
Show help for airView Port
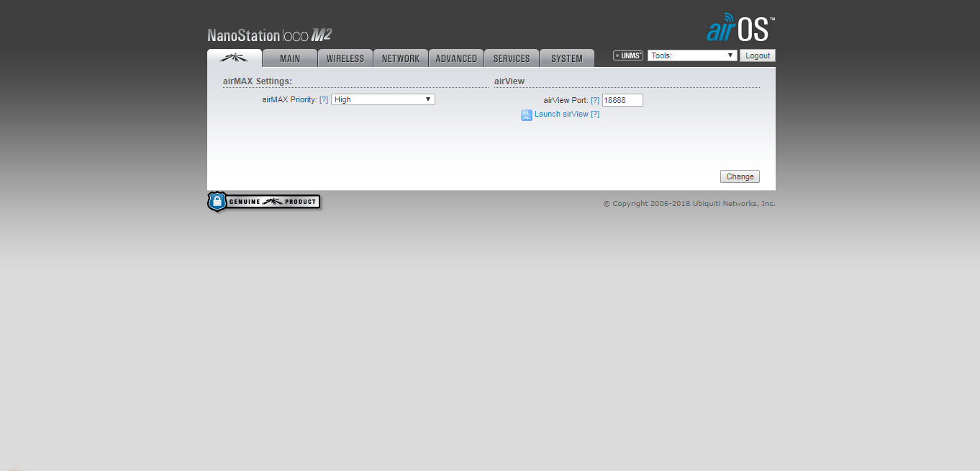pyautogui.click(x=595, y=101)
